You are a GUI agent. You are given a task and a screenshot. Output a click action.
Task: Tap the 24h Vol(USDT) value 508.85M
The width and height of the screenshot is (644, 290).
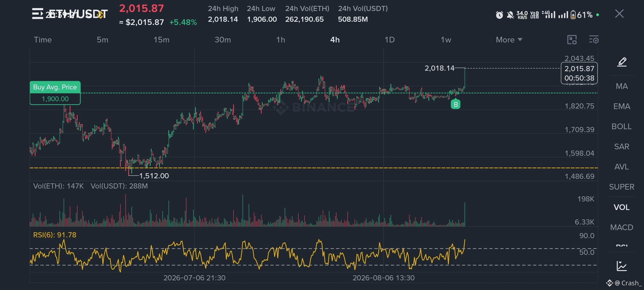pyautogui.click(x=353, y=19)
